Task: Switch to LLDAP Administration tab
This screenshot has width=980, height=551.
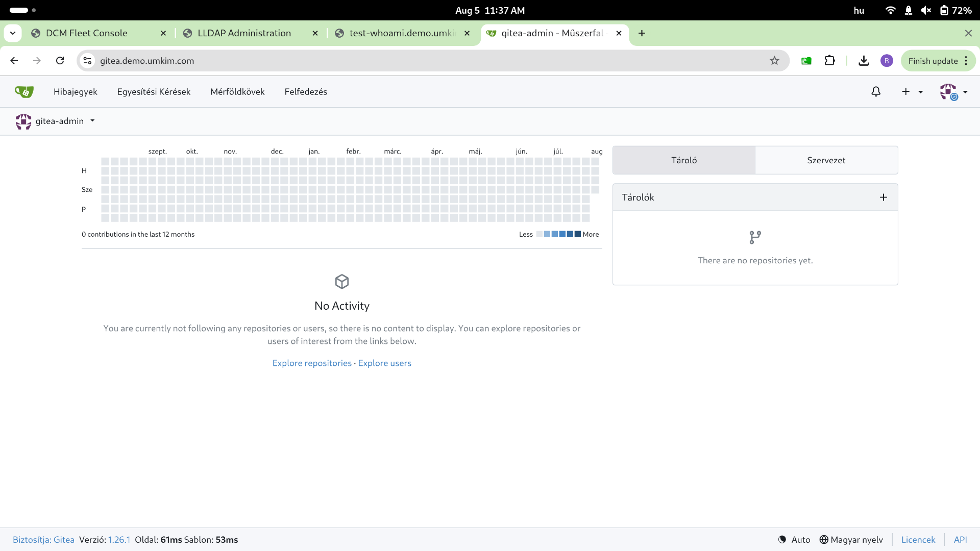Action: [250, 33]
